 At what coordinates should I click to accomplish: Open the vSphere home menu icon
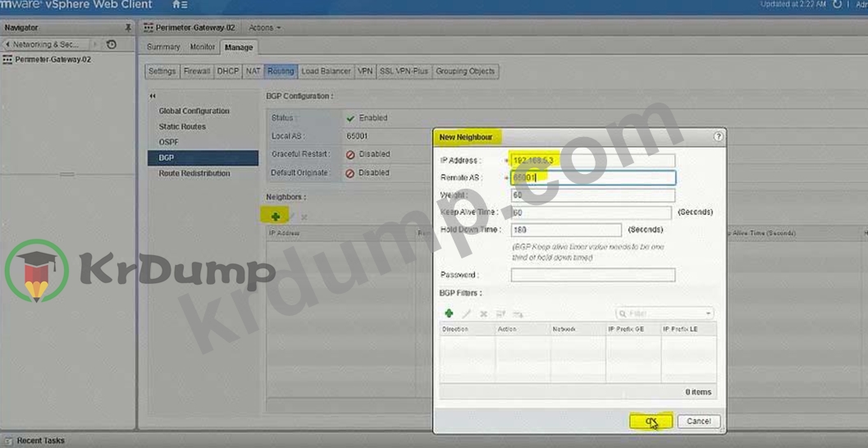coord(180,4)
